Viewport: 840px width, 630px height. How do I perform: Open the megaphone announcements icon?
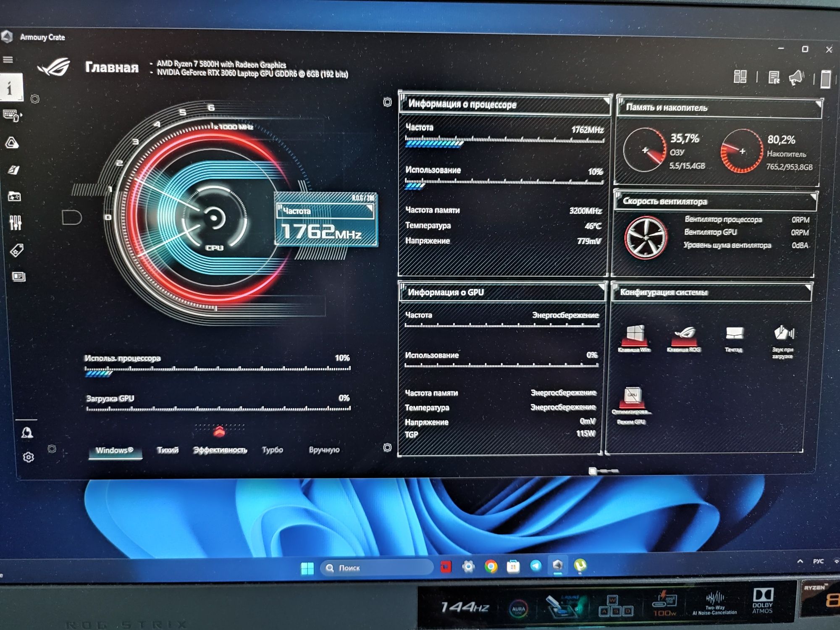tap(796, 78)
